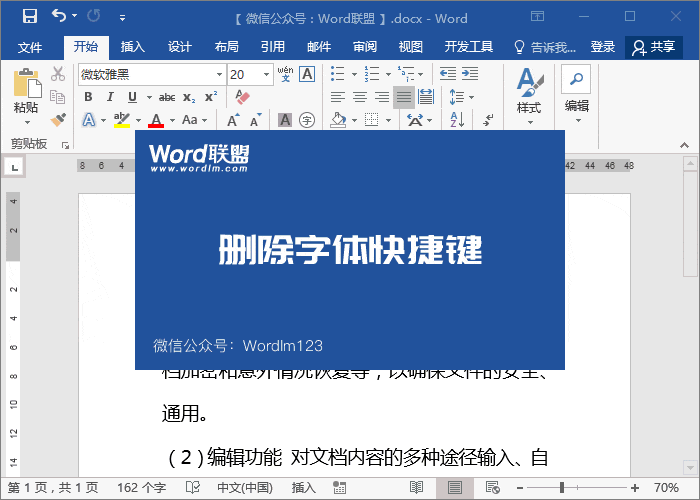The height and width of the screenshot is (500, 700).
Task: Open the 文件 tab
Action: click(30, 47)
